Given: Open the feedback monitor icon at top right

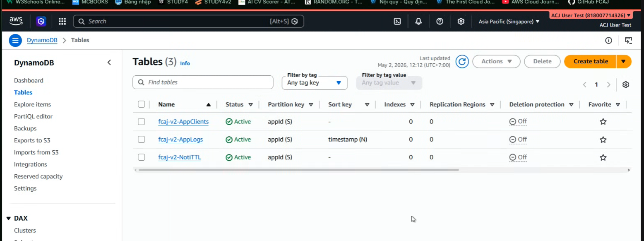Looking at the screenshot, I should pyautogui.click(x=628, y=40).
